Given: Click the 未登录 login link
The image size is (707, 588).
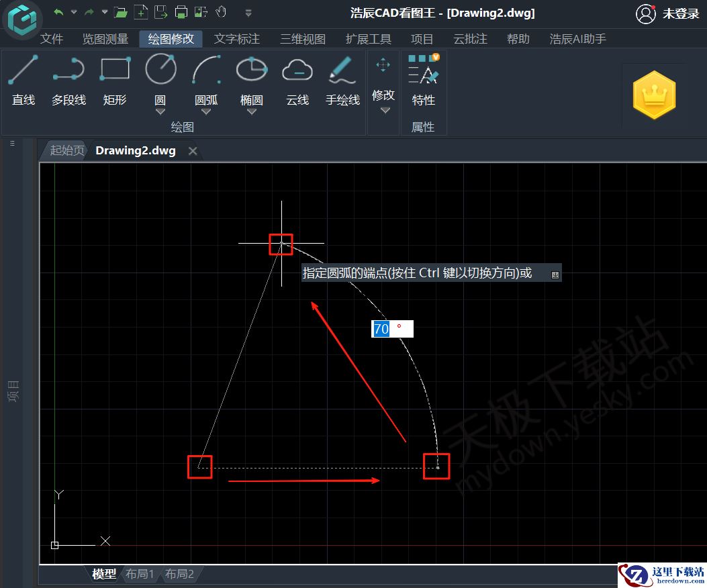Looking at the screenshot, I should 681,14.
